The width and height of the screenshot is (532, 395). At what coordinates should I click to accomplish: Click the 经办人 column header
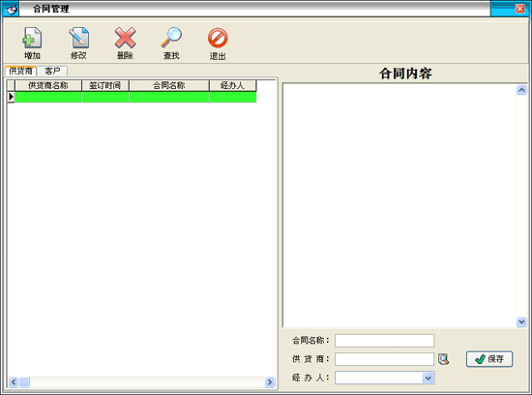(x=233, y=85)
